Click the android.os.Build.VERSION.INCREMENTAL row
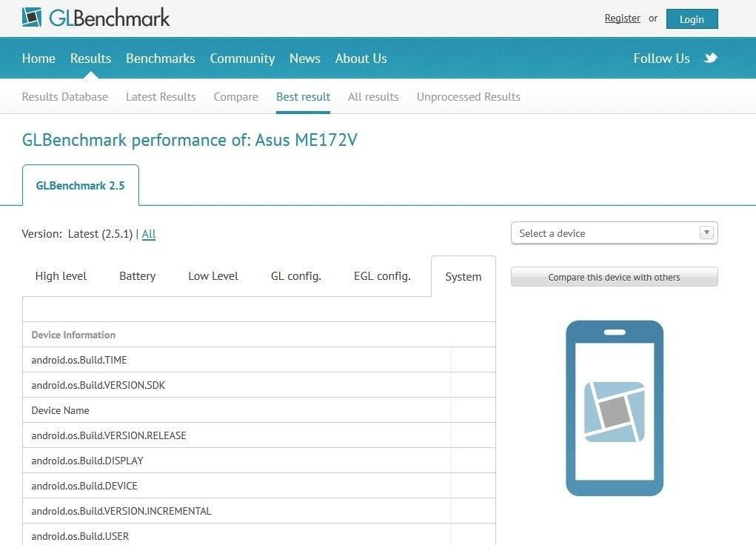The image size is (756, 545). pyautogui.click(x=259, y=510)
